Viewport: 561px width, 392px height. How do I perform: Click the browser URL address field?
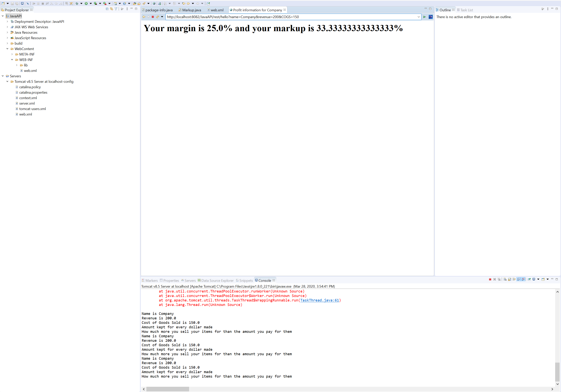[291, 17]
